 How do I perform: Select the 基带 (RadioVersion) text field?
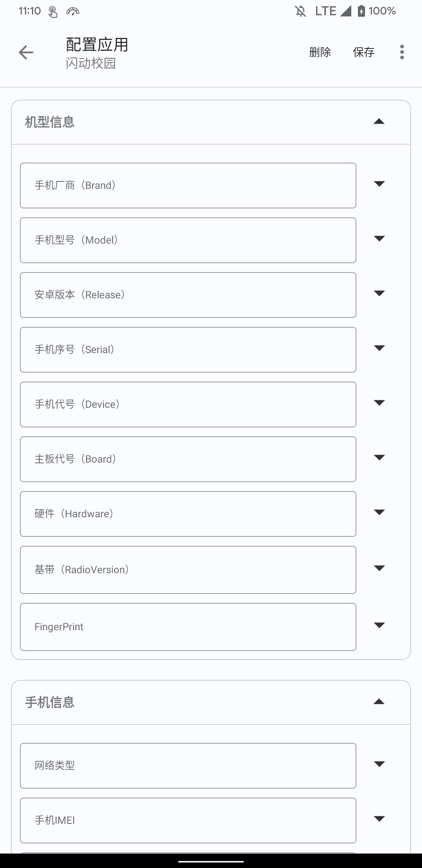tap(188, 570)
